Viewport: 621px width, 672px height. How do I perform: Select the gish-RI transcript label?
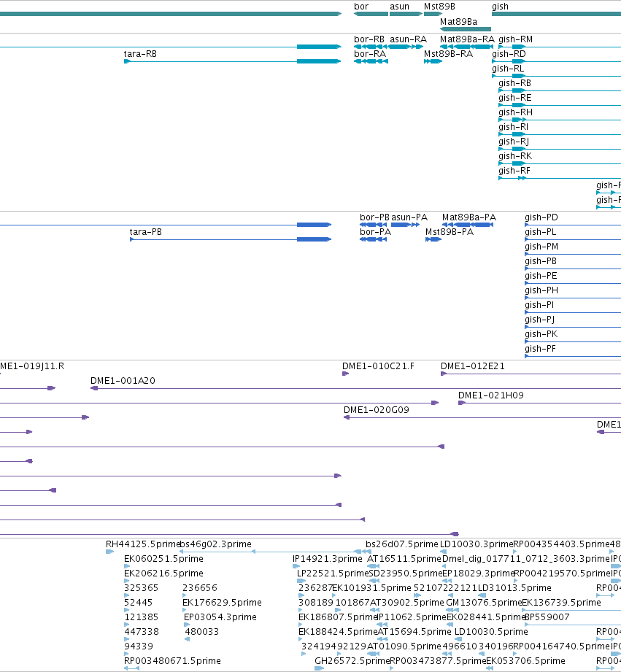[514, 126]
